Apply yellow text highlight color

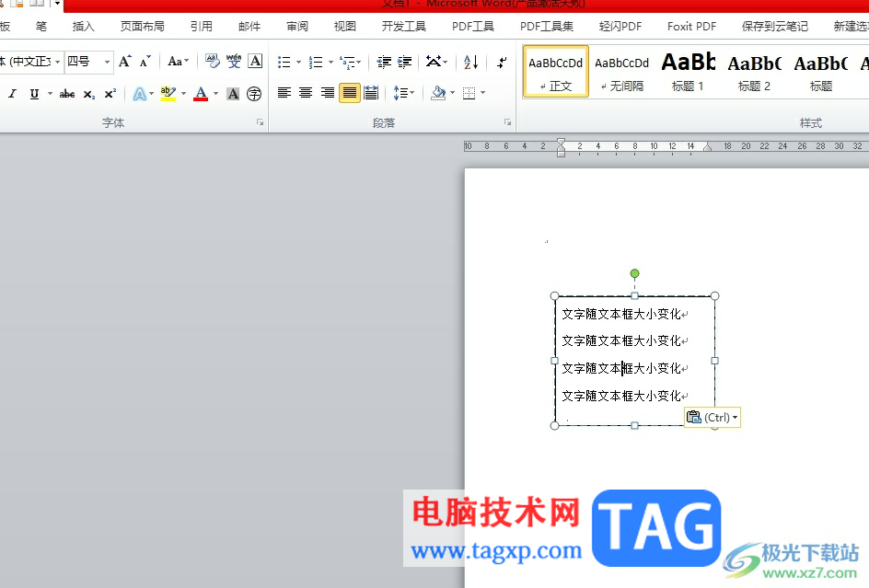point(168,94)
